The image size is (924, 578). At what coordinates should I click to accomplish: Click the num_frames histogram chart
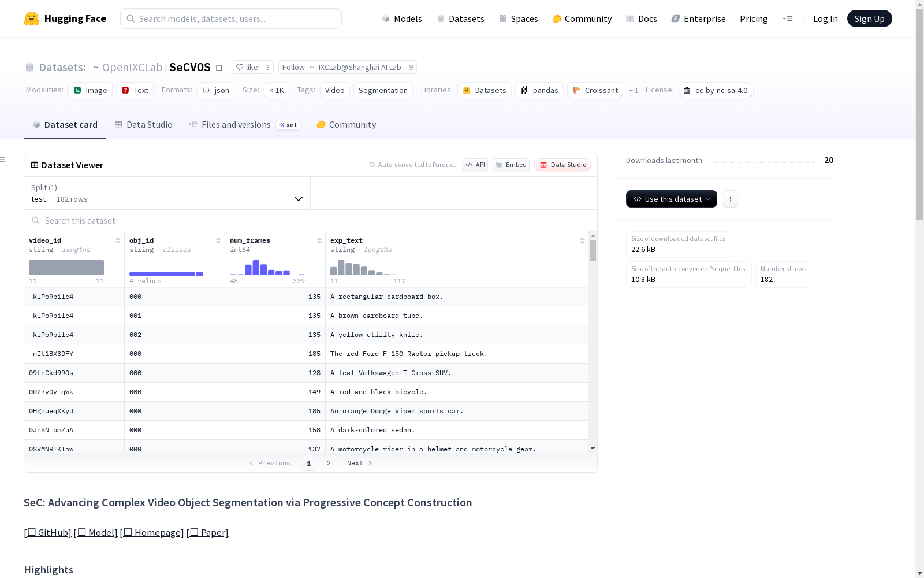pos(267,268)
